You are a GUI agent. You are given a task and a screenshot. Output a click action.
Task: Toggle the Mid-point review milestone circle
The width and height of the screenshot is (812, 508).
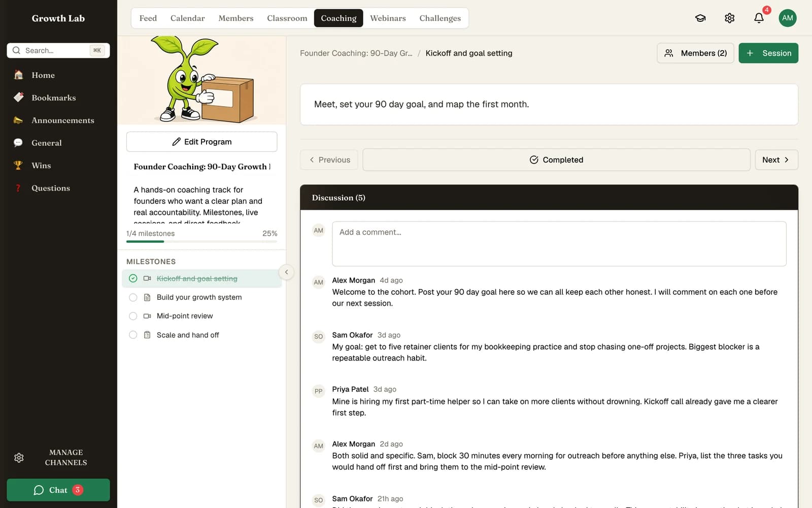[x=133, y=316]
